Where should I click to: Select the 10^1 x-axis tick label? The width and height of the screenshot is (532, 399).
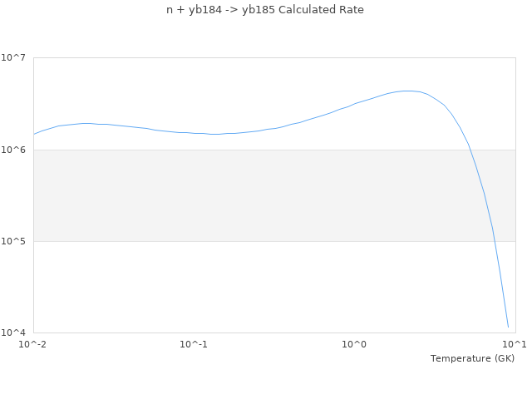515,344
